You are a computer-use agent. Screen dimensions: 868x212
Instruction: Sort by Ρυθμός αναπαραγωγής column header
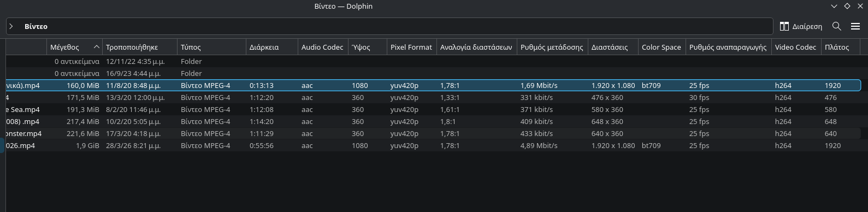click(728, 47)
